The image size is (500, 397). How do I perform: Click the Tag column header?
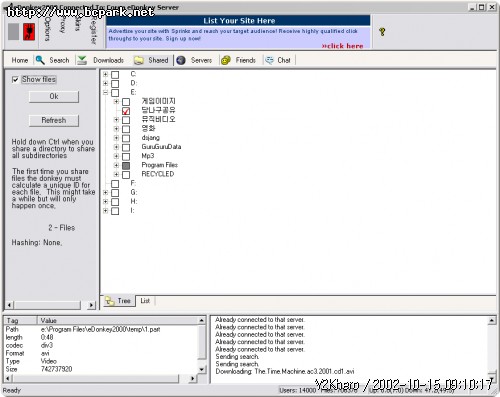[x=20, y=321]
